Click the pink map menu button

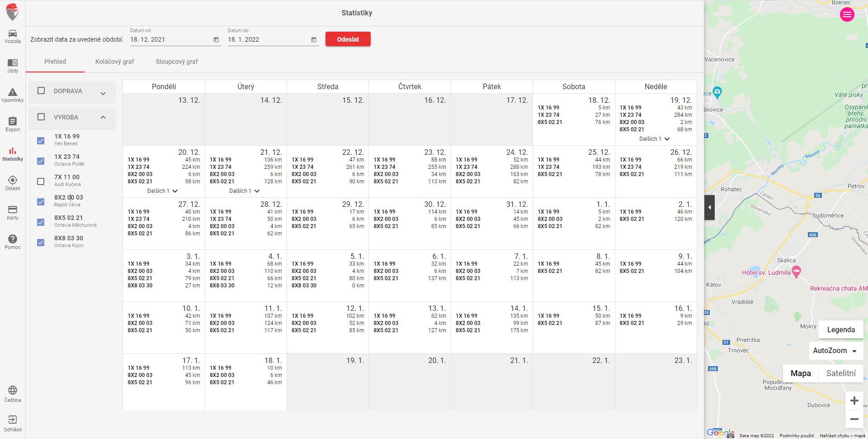847,14
